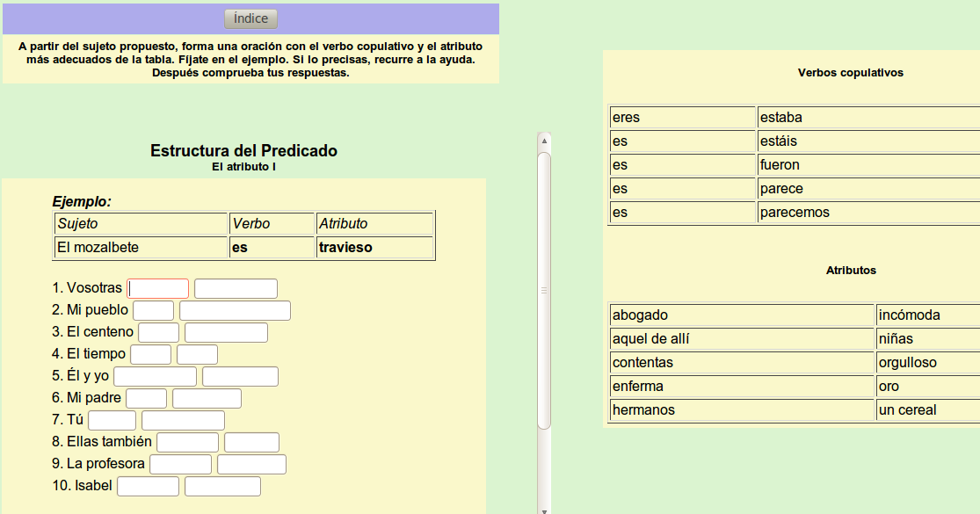Click the verb input field next to Vosotras
980x514 pixels.
157,287
